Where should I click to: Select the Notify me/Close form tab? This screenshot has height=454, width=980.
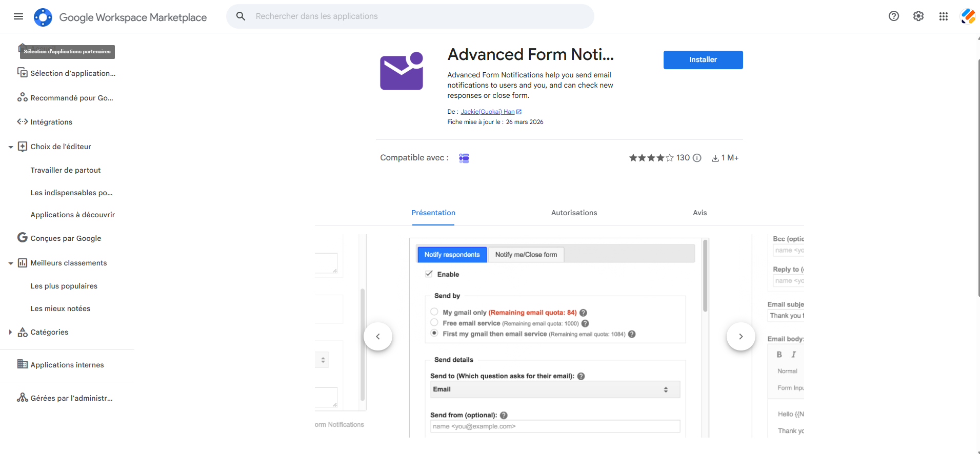pos(526,255)
